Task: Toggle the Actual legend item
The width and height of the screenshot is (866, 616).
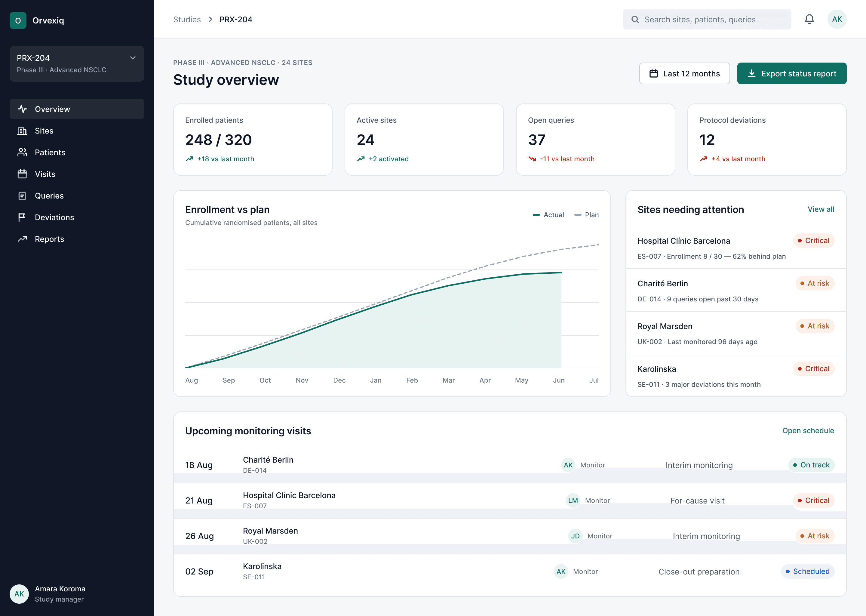Action: [548, 215]
